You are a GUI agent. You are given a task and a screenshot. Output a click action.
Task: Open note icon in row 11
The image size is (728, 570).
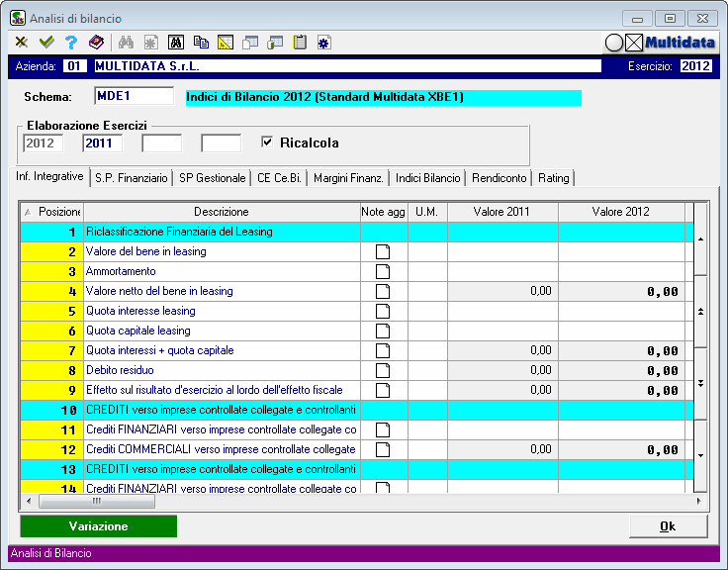tap(383, 429)
